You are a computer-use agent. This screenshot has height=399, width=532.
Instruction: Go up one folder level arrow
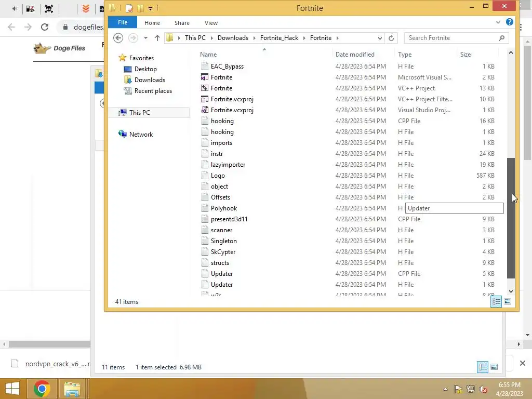point(157,38)
